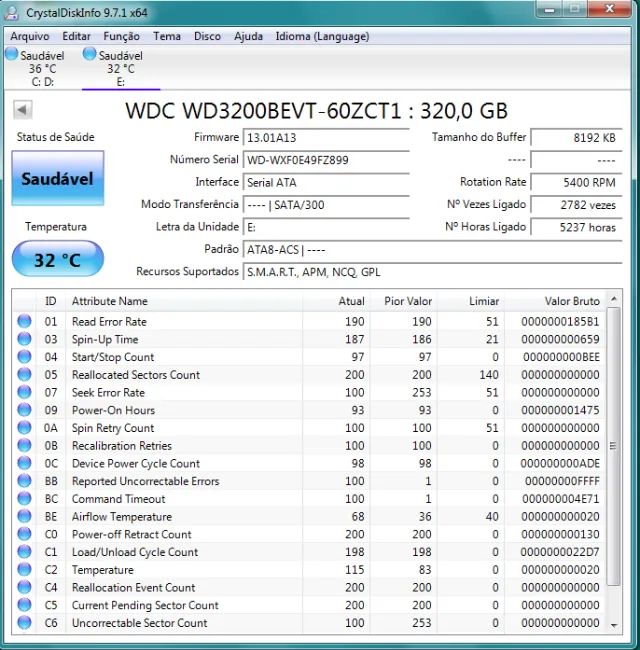Viewport: 640px width, 650px height.
Task: Click the Limiar column header
Action: (470, 301)
